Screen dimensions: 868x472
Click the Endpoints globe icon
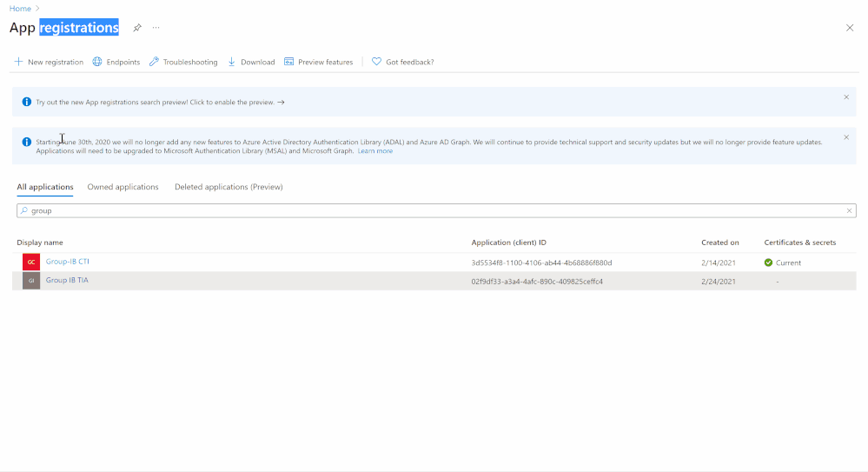click(x=97, y=62)
